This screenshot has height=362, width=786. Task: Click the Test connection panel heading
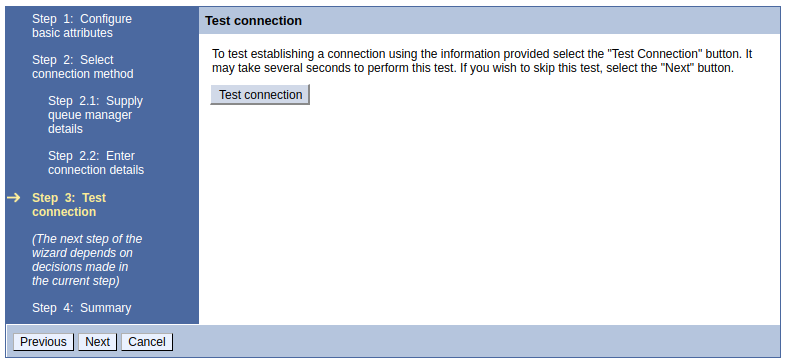click(x=254, y=21)
